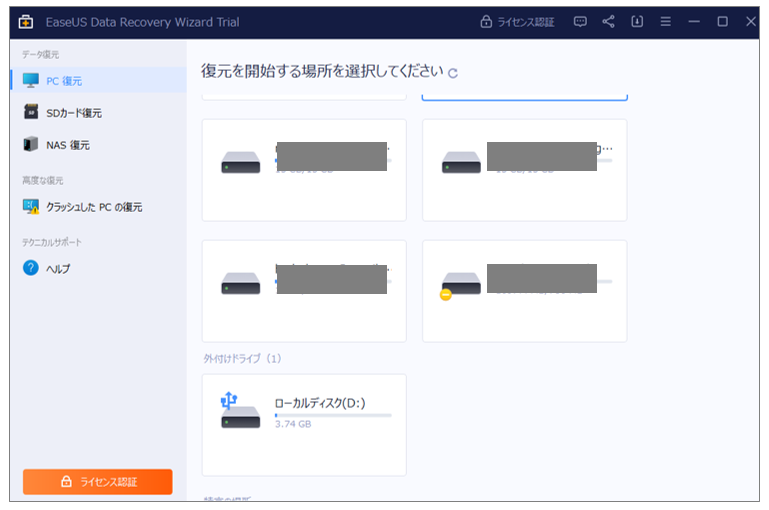Click the 外付けドライブ (1) section label
The width and height of the screenshot is (769, 510).
click(243, 358)
